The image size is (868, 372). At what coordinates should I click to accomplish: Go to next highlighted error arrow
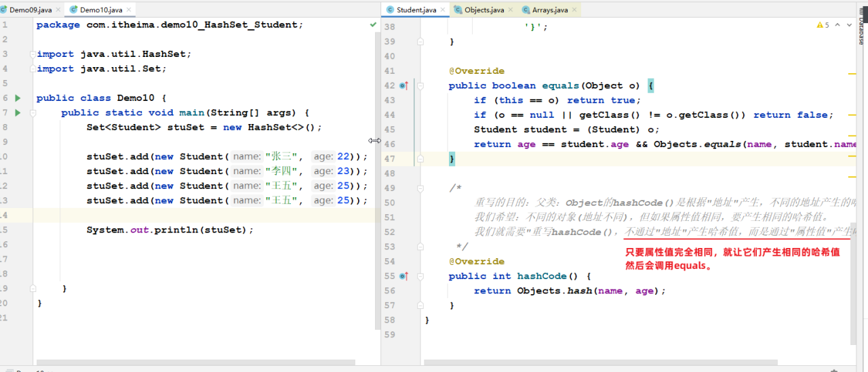[x=850, y=25]
